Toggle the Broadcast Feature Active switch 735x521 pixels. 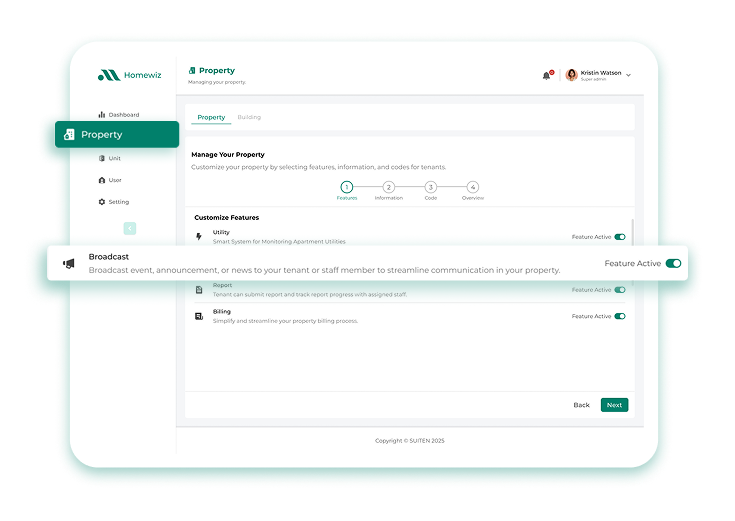674,264
